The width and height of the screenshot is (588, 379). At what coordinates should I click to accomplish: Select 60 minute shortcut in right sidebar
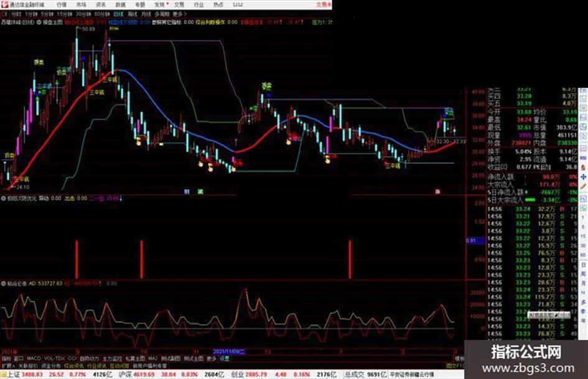pos(583,255)
